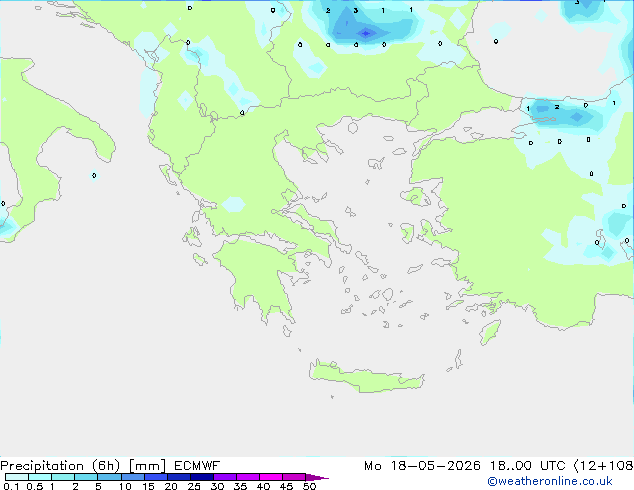Screen dimensions: 634x490
Task: Click legend scale label '20'
Action: [x=171, y=486]
